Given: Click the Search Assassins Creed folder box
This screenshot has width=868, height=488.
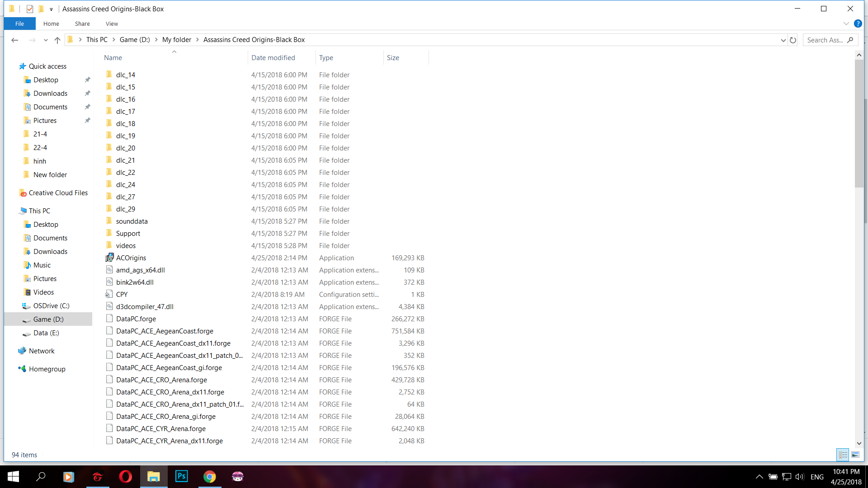Looking at the screenshot, I should click(x=825, y=40).
